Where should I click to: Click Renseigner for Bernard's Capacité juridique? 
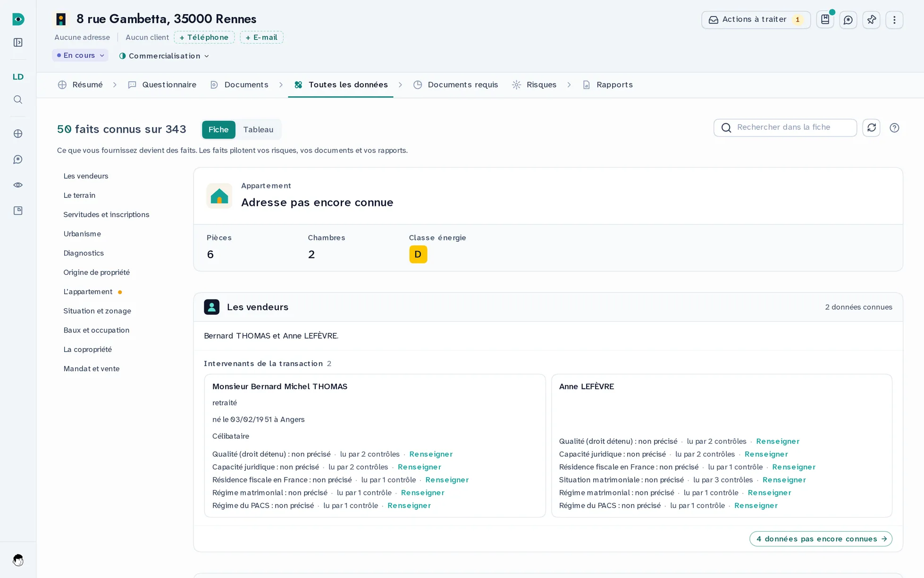click(x=419, y=467)
